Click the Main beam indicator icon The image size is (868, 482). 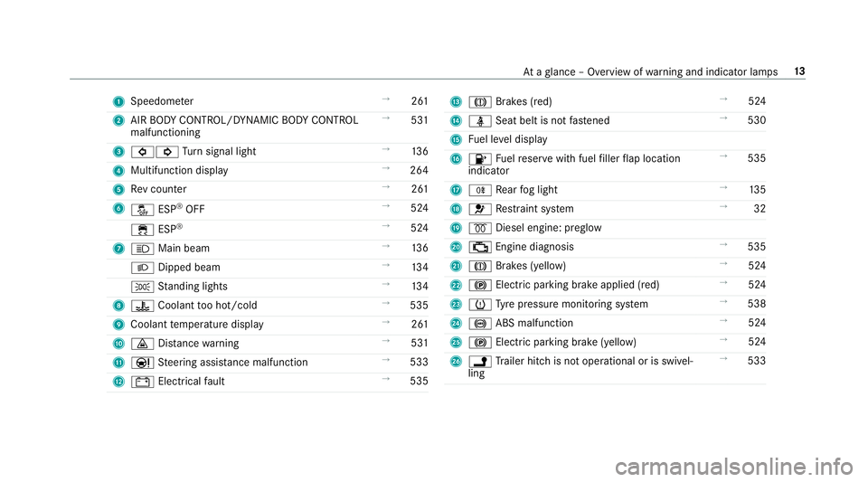[x=142, y=249]
